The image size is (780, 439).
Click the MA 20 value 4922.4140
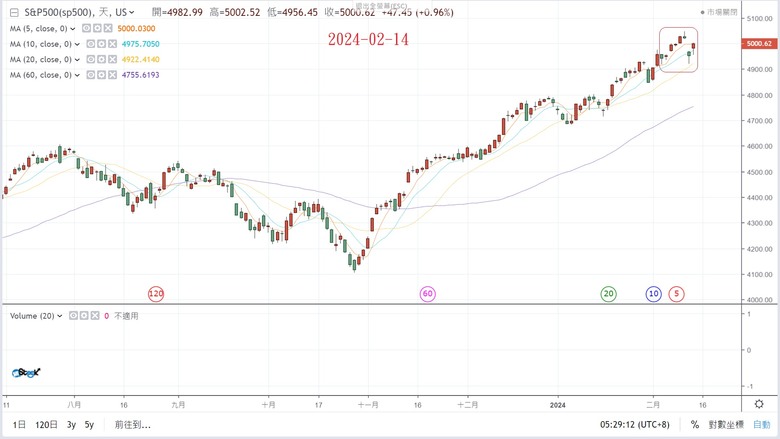tap(141, 59)
